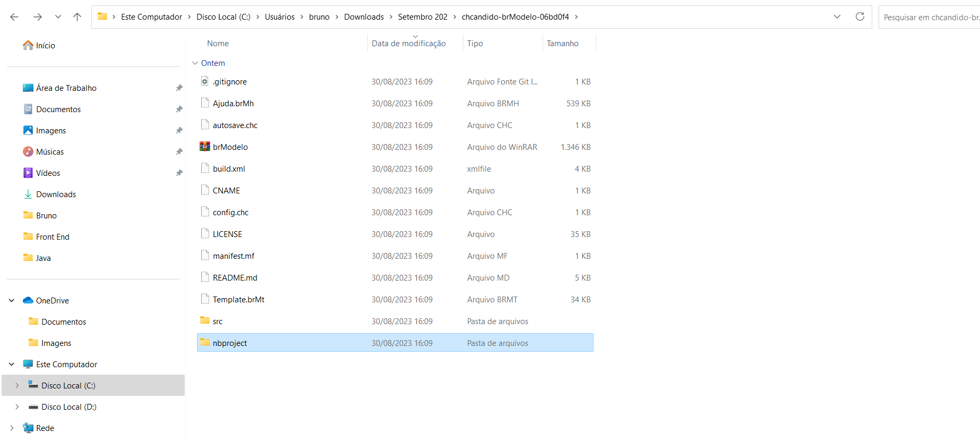Select the .gitignore file icon
The image size is (980, 440).
point(205,81)
